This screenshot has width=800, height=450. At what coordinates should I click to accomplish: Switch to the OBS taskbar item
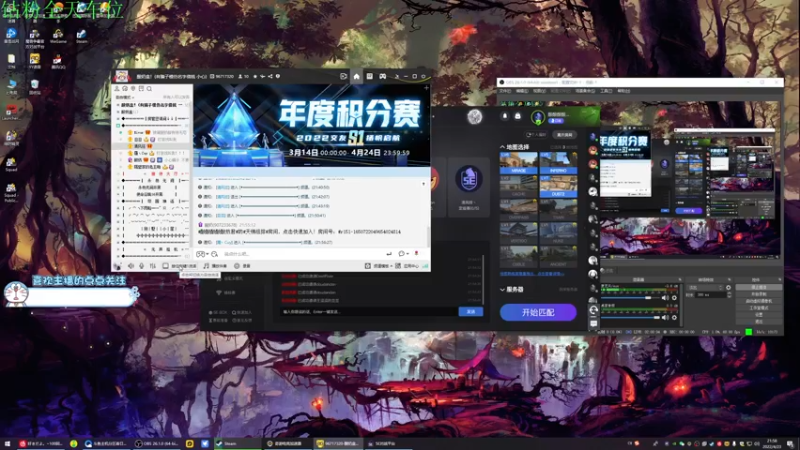point(157,443)
